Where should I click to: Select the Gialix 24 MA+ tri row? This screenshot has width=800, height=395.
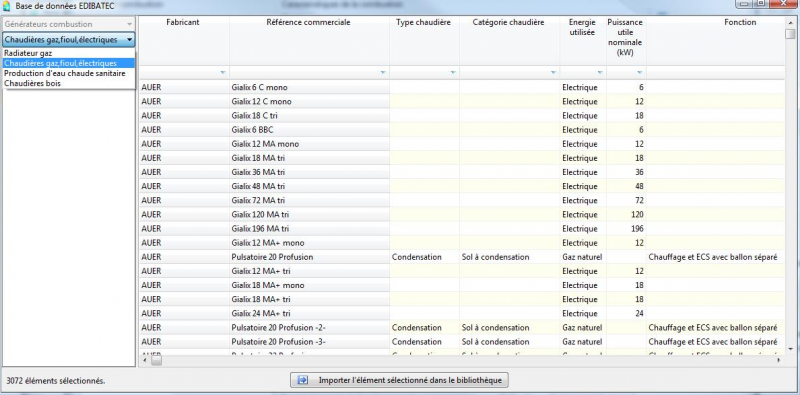pos(461,313)
